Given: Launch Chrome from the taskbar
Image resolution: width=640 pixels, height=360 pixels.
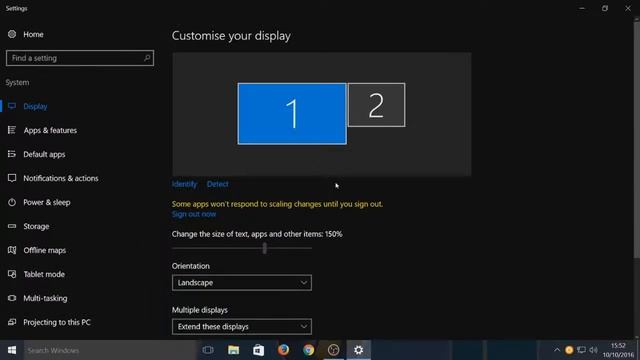Looking at the screenshot, I should 309,350.
